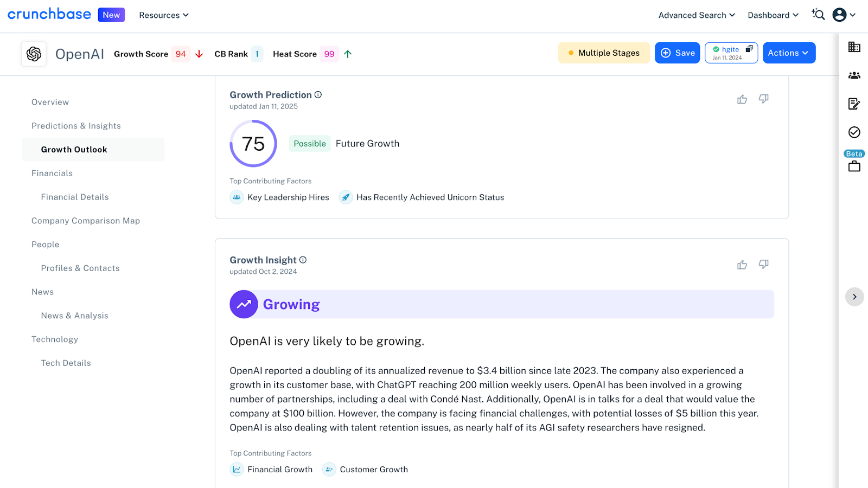Expand the right panel chevron
Screen dimensions: 868x488
tap(854, 297)
